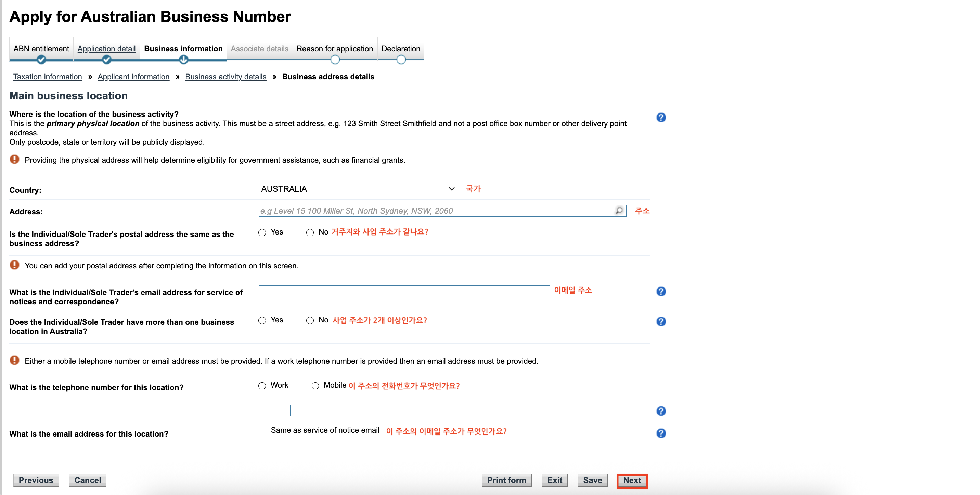Image resolution: width=980 pixels, height=495 pixels.
Task: Open help for more than one location
Action: pyautogui.click(x=661, y=322)
